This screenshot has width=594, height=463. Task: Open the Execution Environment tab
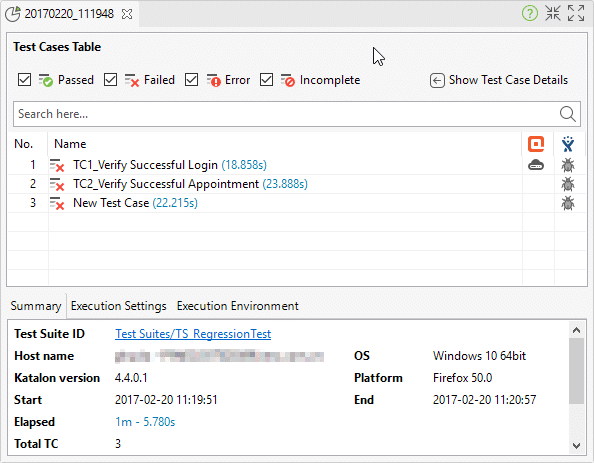[x=238, y=306]
